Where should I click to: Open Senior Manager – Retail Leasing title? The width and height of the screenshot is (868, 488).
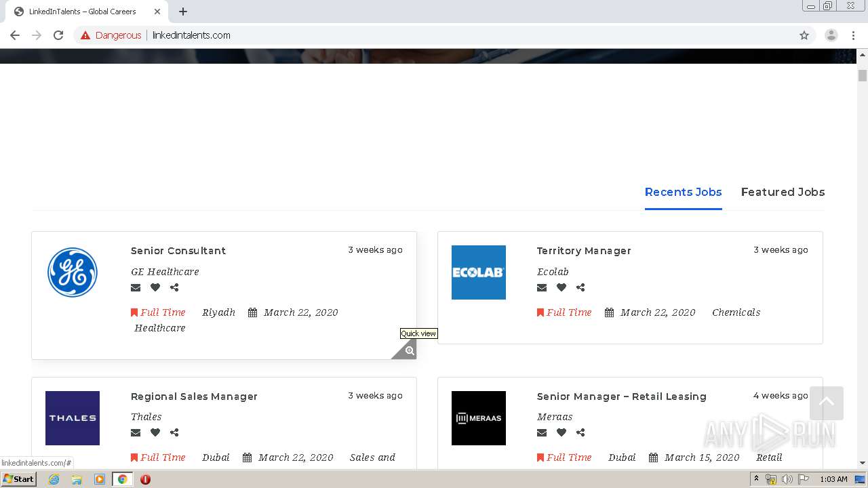(x=622, y=396)
